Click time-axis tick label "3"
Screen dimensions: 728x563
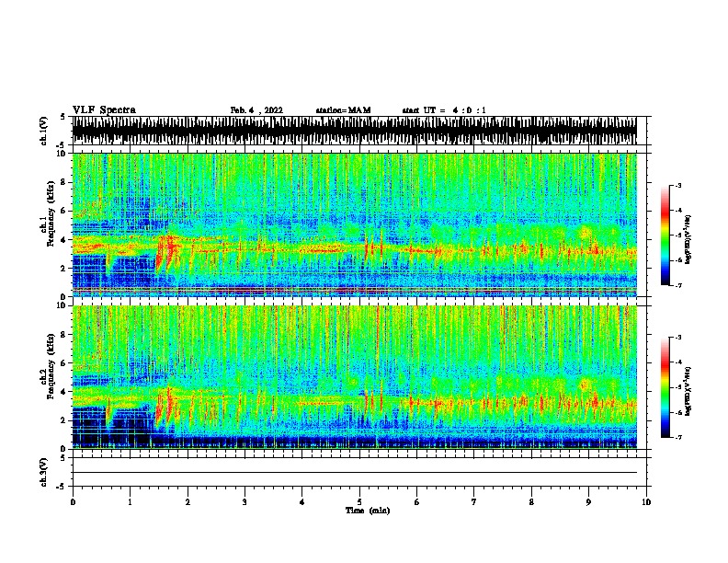pos(245,502)
